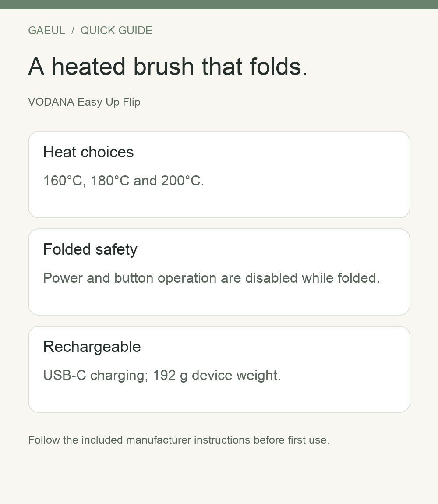Click the manufacturer instructions footer note
Viewport: 438px width, 504px height.
tap(179, 440)
